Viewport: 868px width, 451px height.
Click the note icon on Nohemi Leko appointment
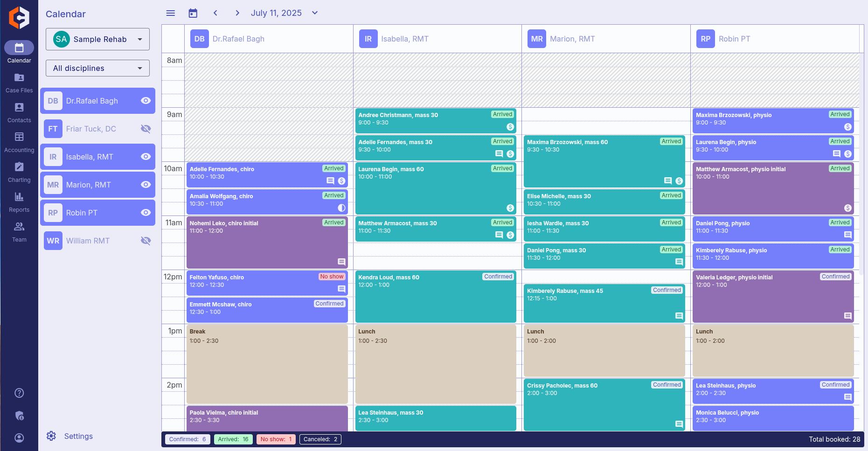coord(341,262)
